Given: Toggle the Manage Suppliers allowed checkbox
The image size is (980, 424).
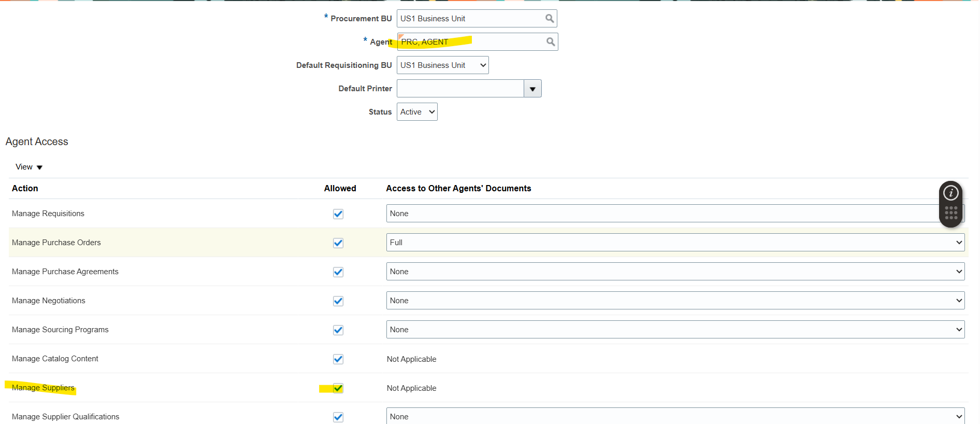Looking at the screenshot, I should click(x=338, y=388).
